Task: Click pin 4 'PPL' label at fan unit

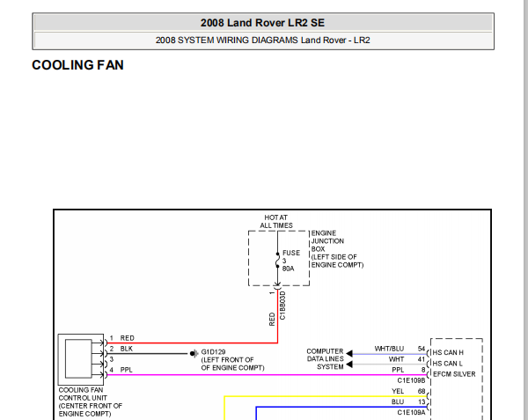Action: (126, 370)
